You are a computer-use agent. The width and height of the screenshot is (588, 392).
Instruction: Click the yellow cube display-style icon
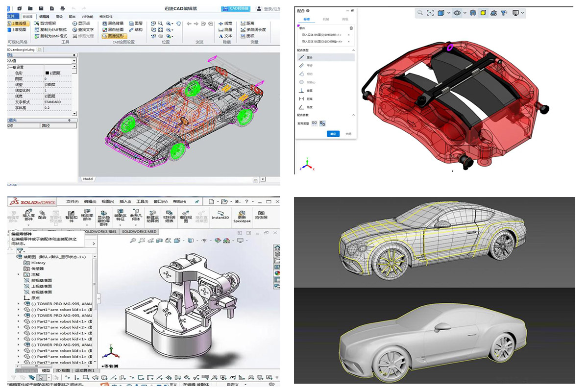pos(483,13)
